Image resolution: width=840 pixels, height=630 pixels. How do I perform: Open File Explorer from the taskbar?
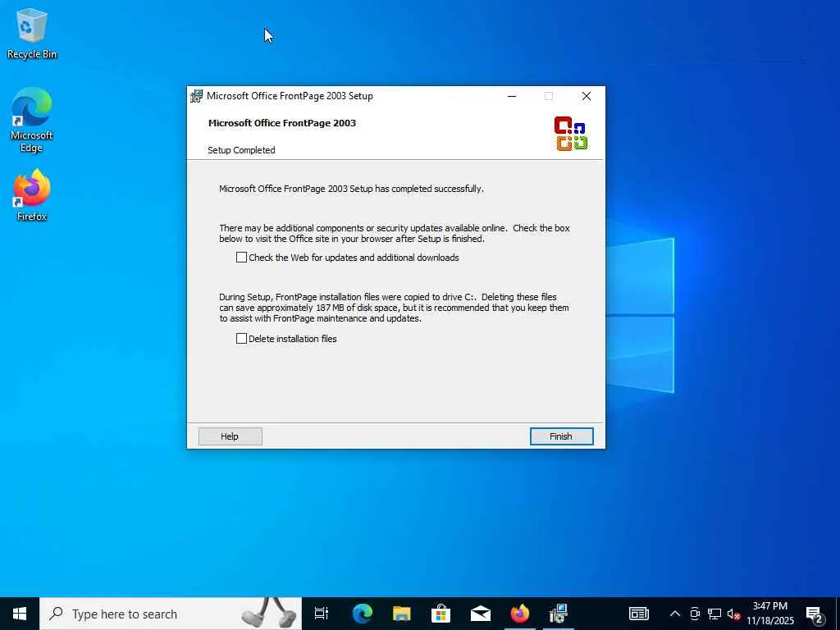[402, 614]
